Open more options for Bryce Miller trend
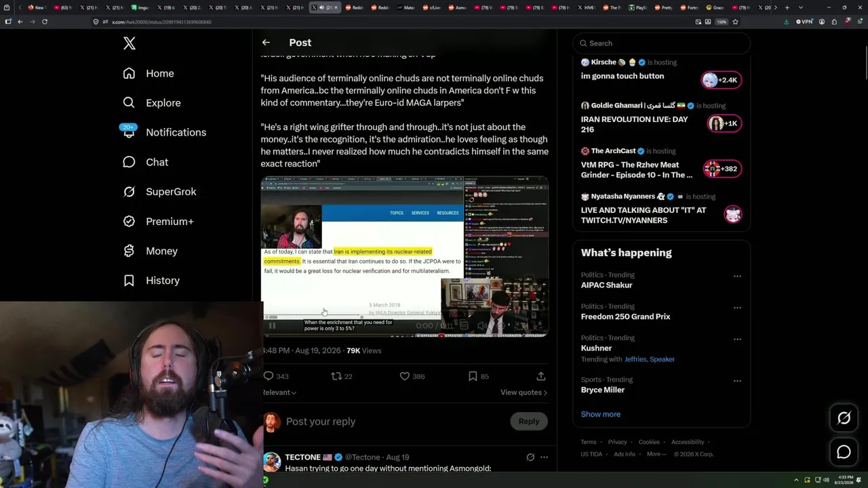This screenshot has height=488, width=868. (737, 381)
